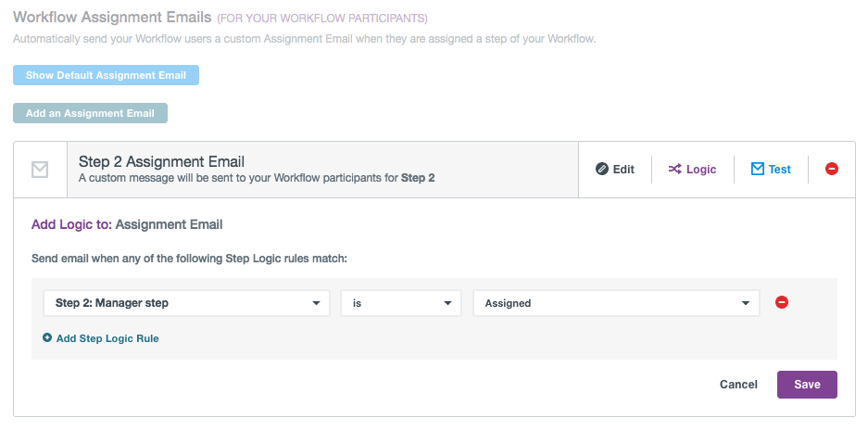This screenshot has width=868, height=431.
Task: Cancel the logic changes
Action: pyautogui.click(x=738, y=385)
